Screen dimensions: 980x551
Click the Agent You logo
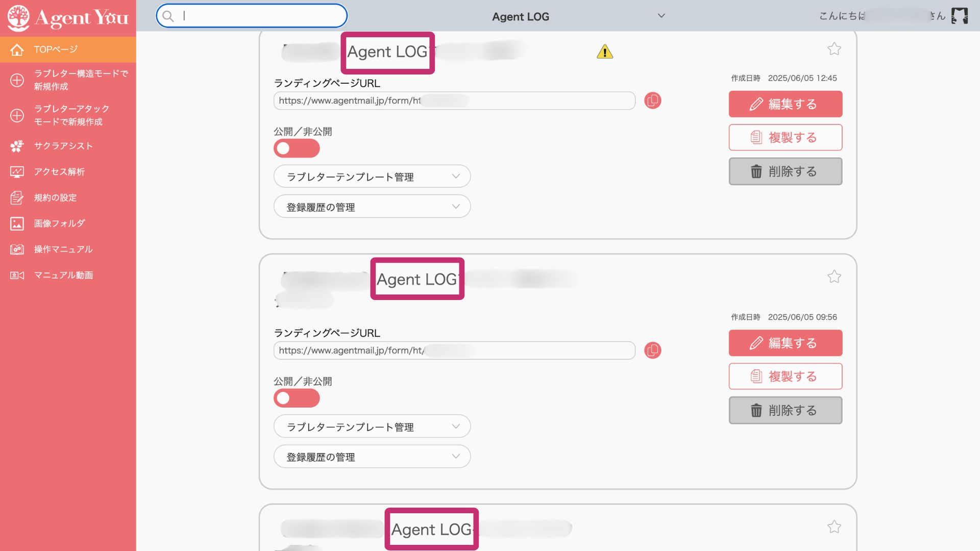[x=68, y=18]
